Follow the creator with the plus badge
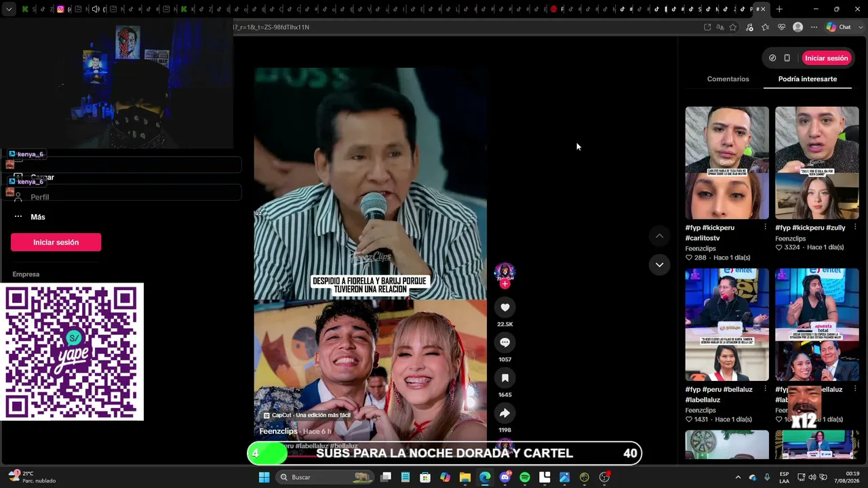 click(x=505, y=285)
